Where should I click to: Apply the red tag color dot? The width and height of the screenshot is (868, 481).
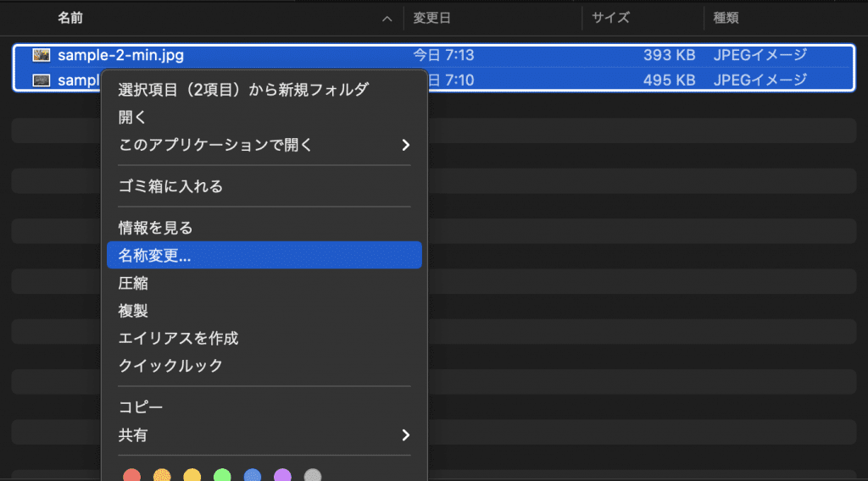131,475
